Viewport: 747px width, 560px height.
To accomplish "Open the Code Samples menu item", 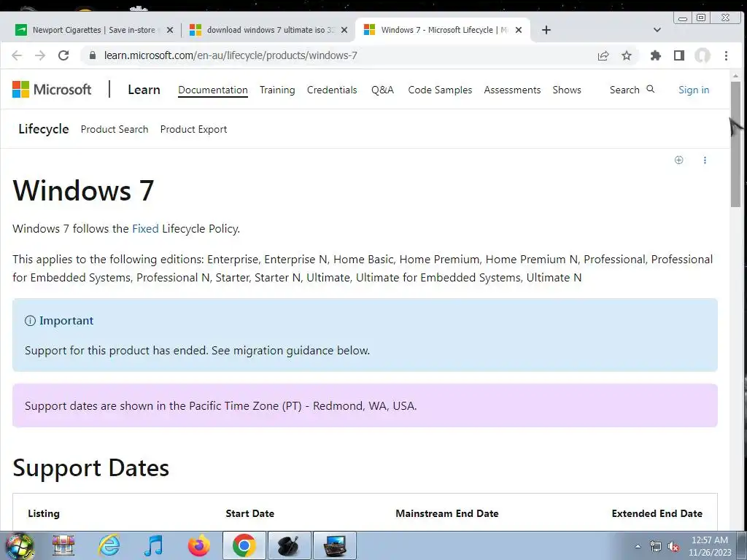I will pyautogui.click(x=440, y=90).
